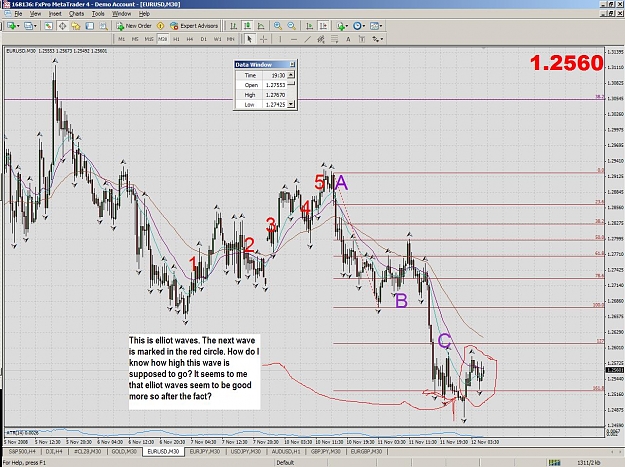Open the Strategy Tester icon
Screen dimensions: 625x467
click(104, 26)
